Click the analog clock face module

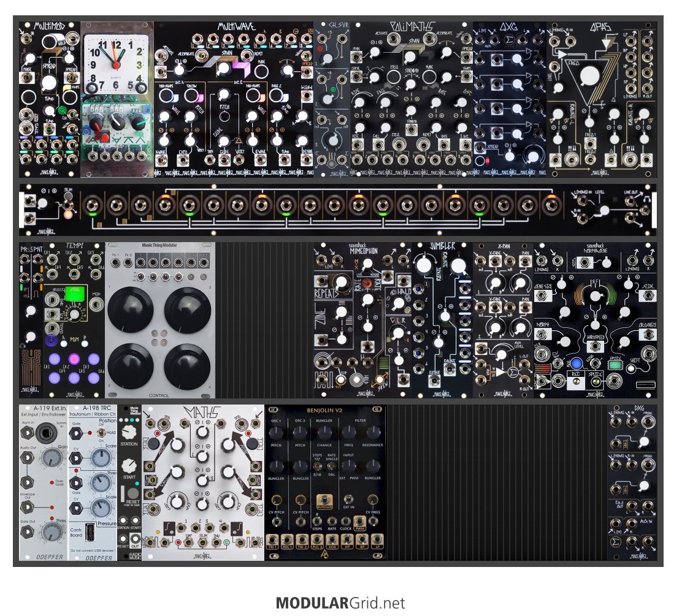(116, 64)
